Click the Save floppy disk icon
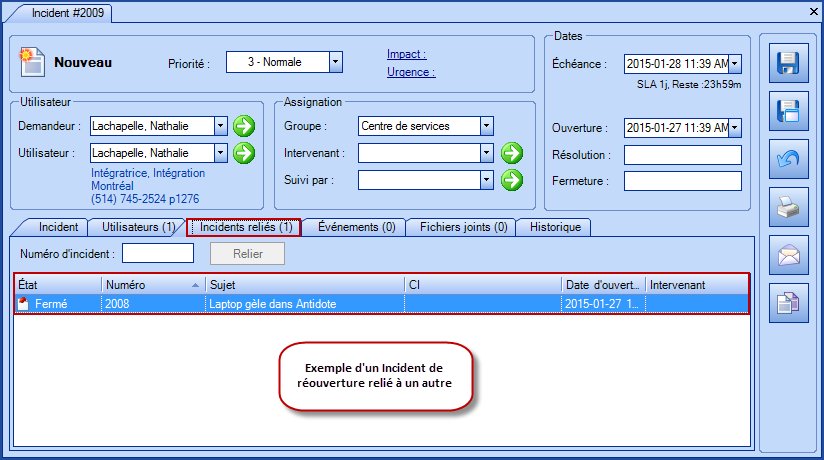Screen dimensions: 824x460 tap(787, 65)
